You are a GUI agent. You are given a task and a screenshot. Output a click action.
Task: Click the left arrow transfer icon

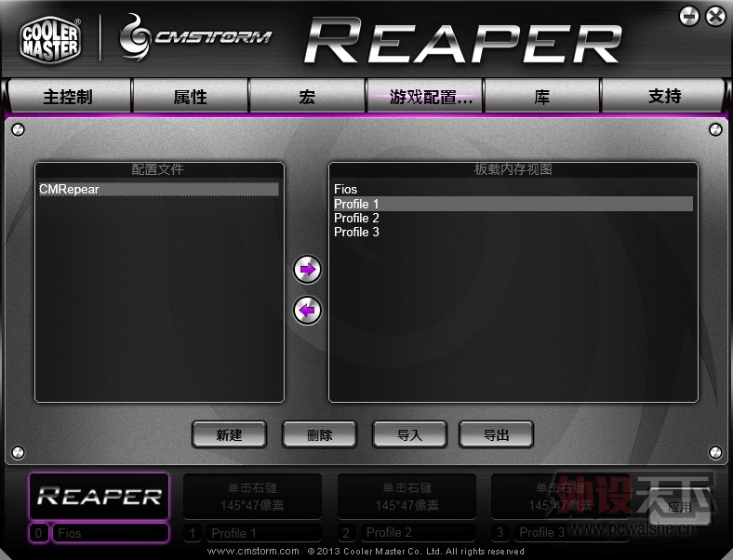coord(307,311)
